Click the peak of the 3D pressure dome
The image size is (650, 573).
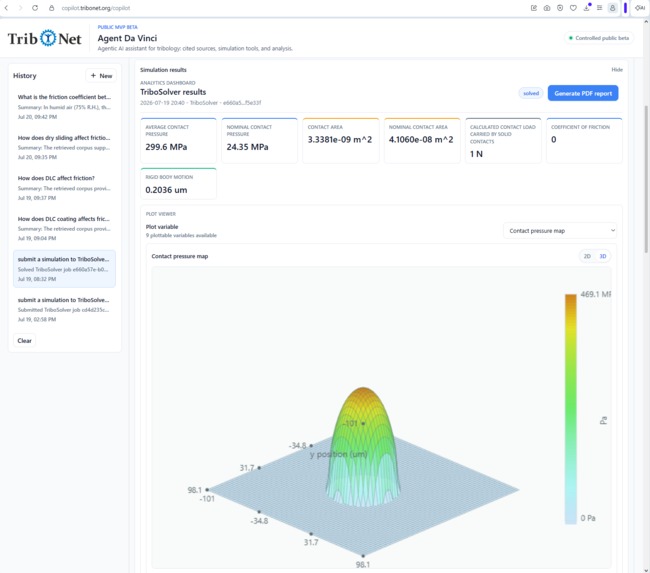[364, 390]
